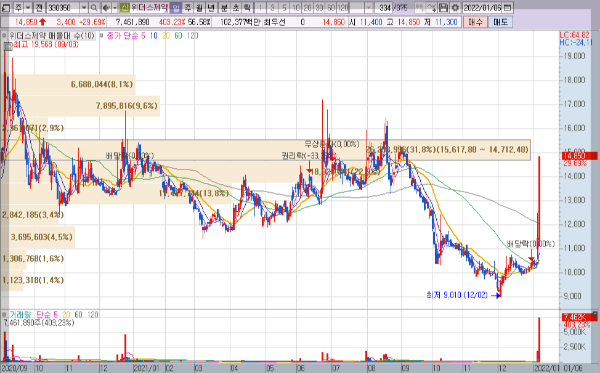Toggle the 위더스제약 매물대 indicator square

[4, 36]
